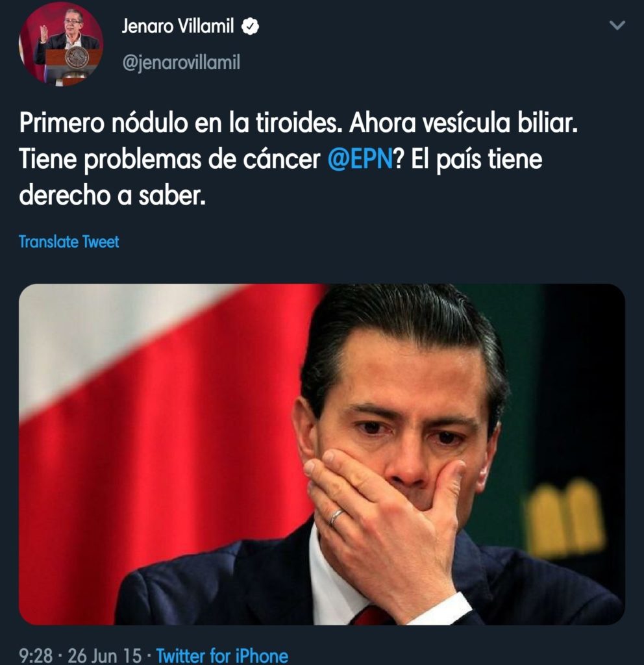Click the podium in the avatar picture
This screenshot has width=644, height=665.
[x=74, y=64]
